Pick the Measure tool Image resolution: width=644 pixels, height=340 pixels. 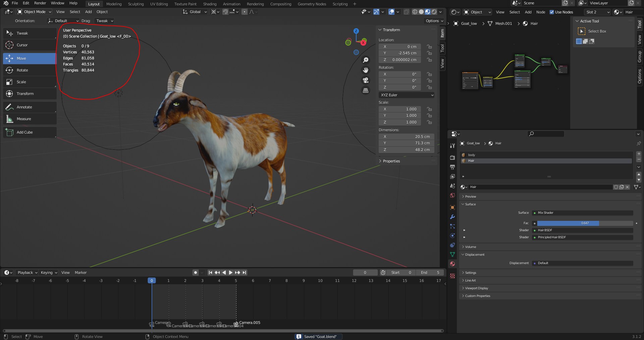click(x=30, y=119)
